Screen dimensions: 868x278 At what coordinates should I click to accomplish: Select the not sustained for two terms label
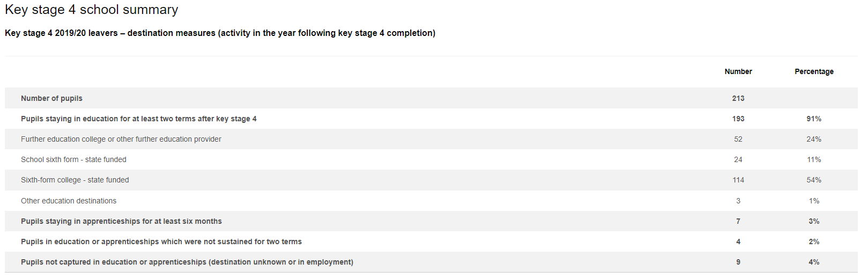(161, 242)
